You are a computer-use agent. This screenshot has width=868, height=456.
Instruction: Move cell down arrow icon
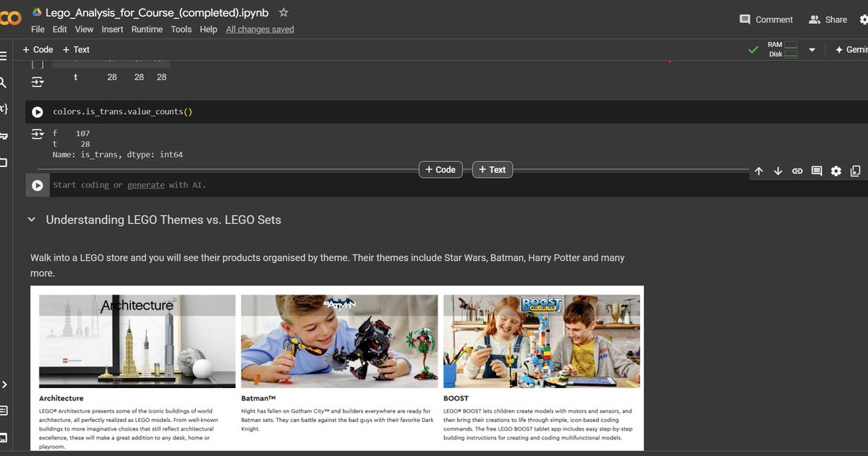click(x=778, y=171)
